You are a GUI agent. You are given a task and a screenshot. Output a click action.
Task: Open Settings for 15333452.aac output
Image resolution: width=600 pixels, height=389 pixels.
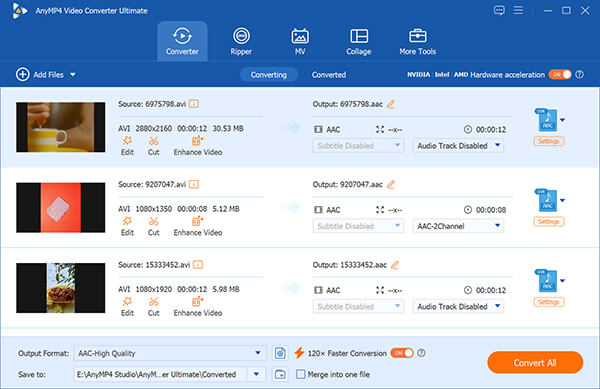[549, 302]
